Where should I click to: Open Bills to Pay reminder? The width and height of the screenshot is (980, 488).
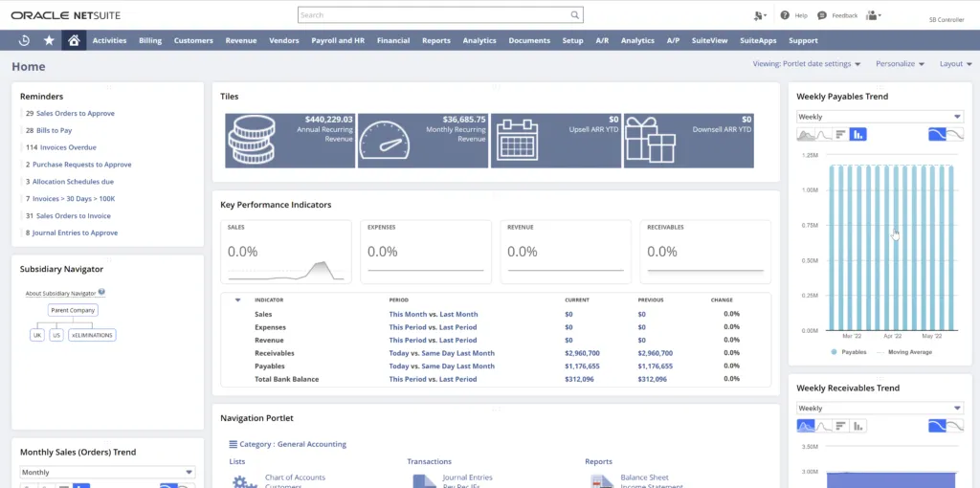[x=54, y=130]
